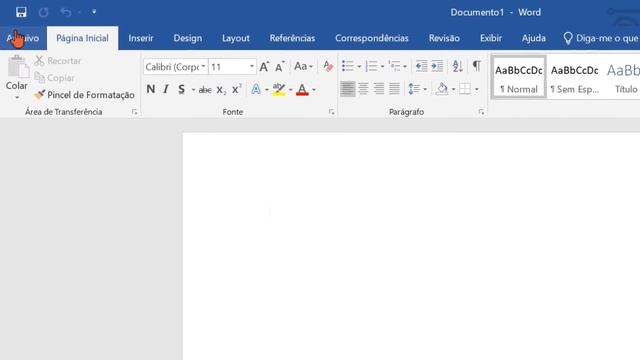Switch to Página Inicial tab
This screenshot has height=360, width=640.
[x=82, y=38]
